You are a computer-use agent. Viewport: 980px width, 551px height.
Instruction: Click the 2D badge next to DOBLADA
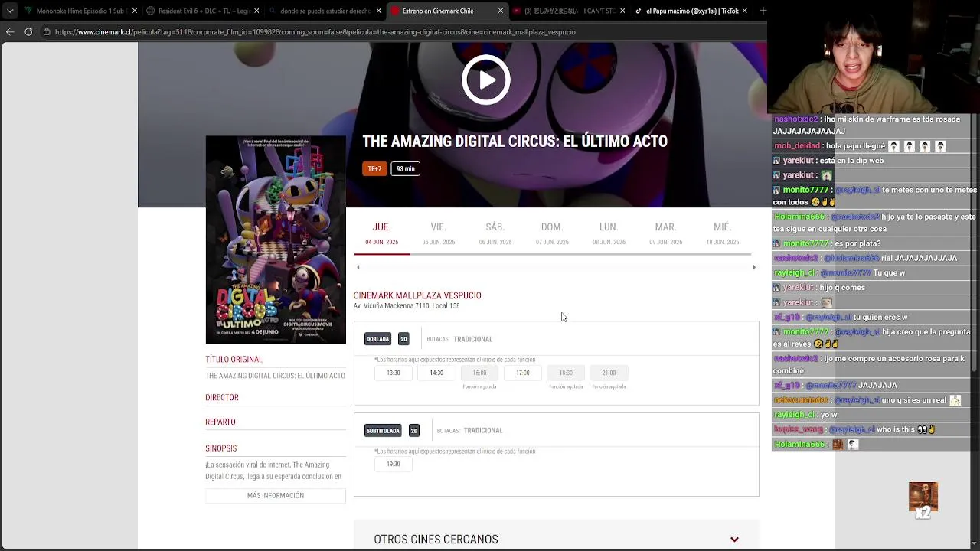[x=403, y=339]
